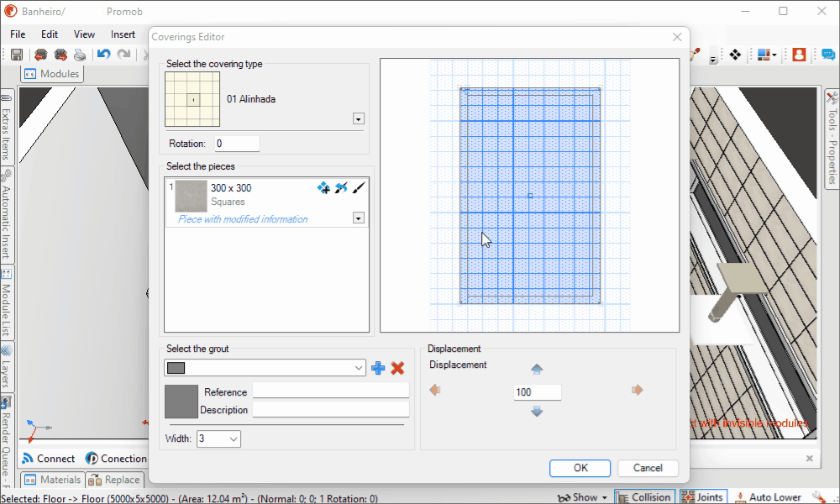Open the Automatic Insert side panel

[6, 215]
